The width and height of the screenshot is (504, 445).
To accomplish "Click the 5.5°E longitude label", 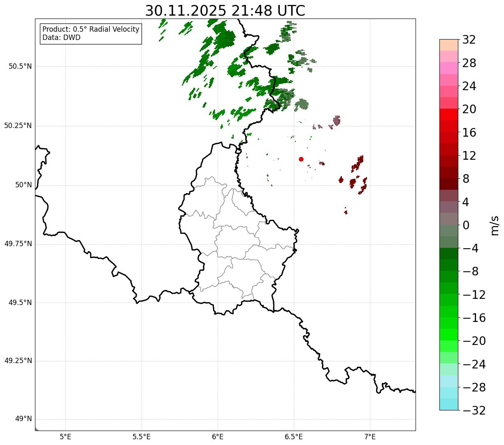I will (x=142, y=437).
